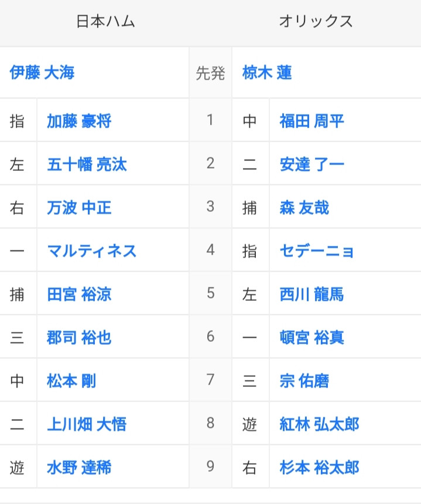This screenshot has width=421, height=504.
Task: View 西川 龍馬 player details
Action: pyautogui.click(x=312, y=294)
